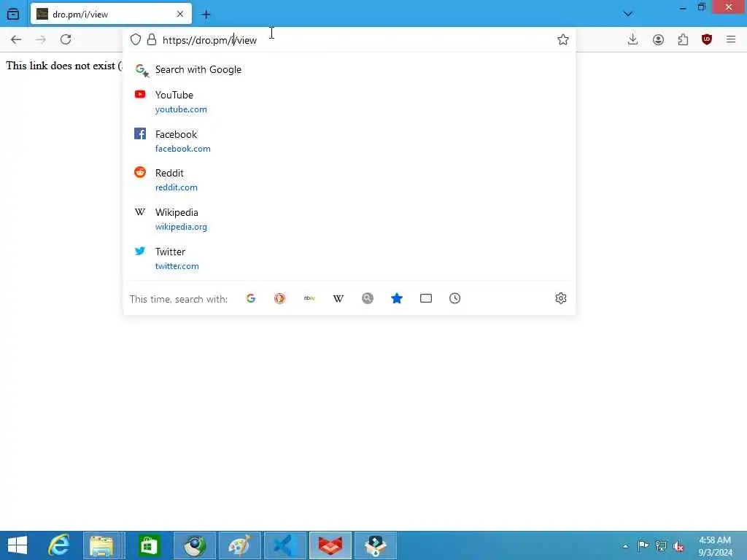Open the volume tray icon

coord(678,546)
